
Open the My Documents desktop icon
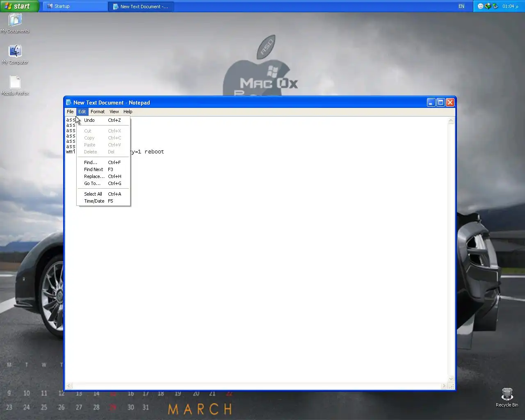pyautogui.click(x=15, y=23)
